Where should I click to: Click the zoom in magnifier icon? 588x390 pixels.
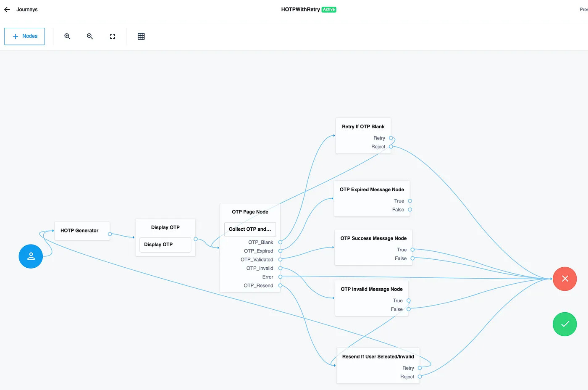pos(67,37)
